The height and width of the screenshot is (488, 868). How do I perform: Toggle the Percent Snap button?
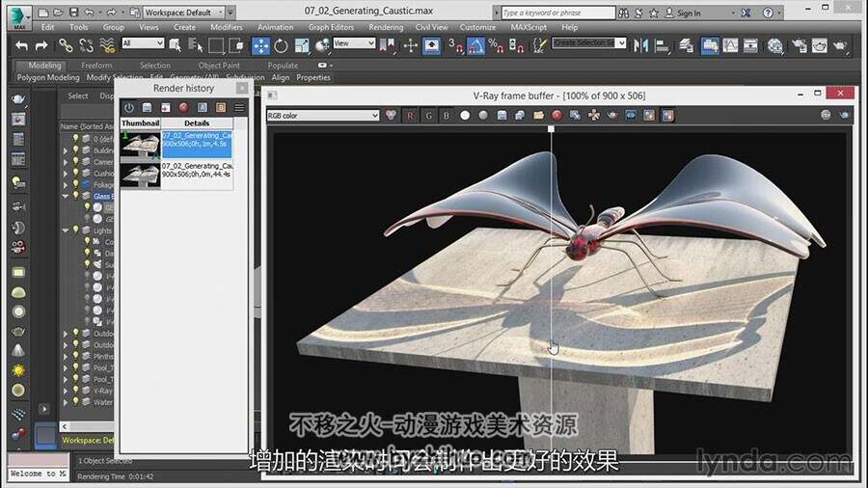tap(496, 45)
